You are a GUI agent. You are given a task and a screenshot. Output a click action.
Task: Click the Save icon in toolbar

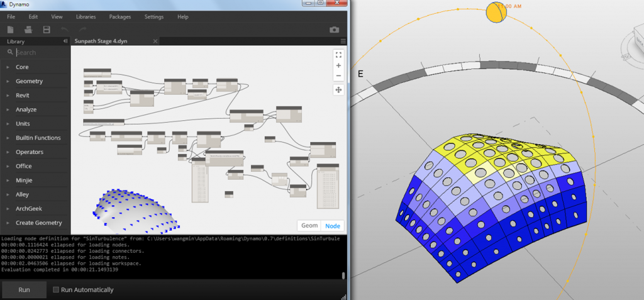pyautogui.click(x=47, y=30)
